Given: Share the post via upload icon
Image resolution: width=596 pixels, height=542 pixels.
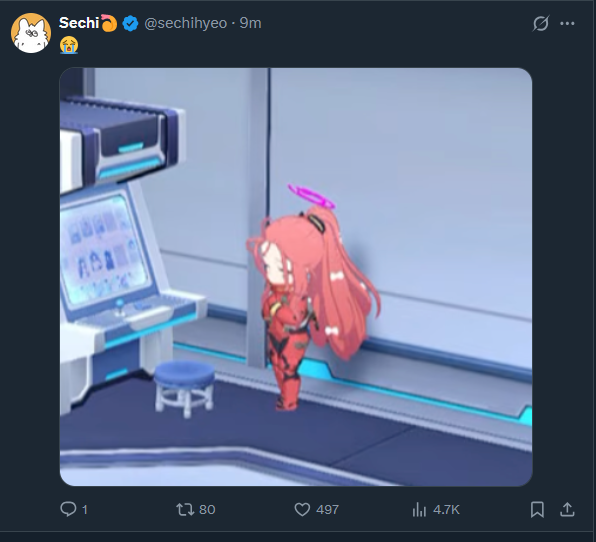Looking at the screenshot, I should point(567,509).
